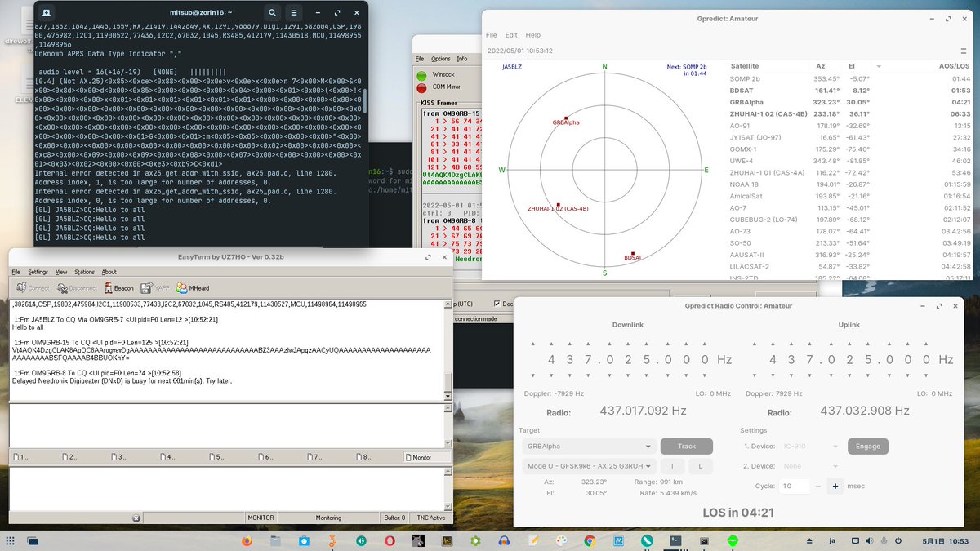This screenshot has width=980, height=551.
Task: Toggle the Track button in Radio Control
Action: (x=686, y=447)
